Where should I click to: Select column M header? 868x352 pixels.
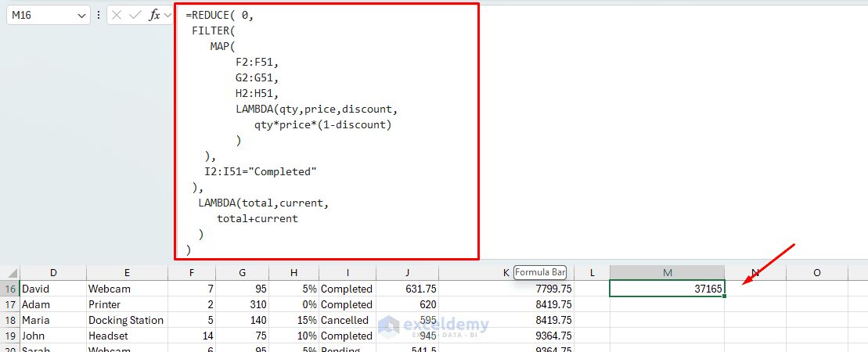coord(668,272)
